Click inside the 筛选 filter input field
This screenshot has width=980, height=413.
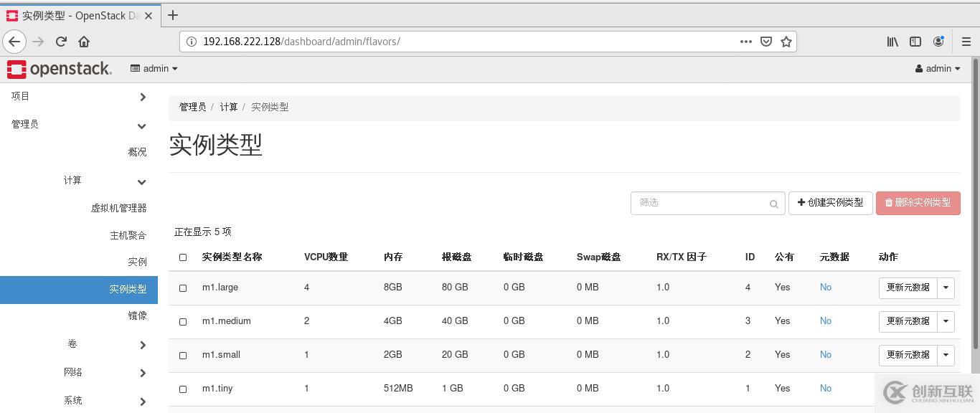coord(696,203)
